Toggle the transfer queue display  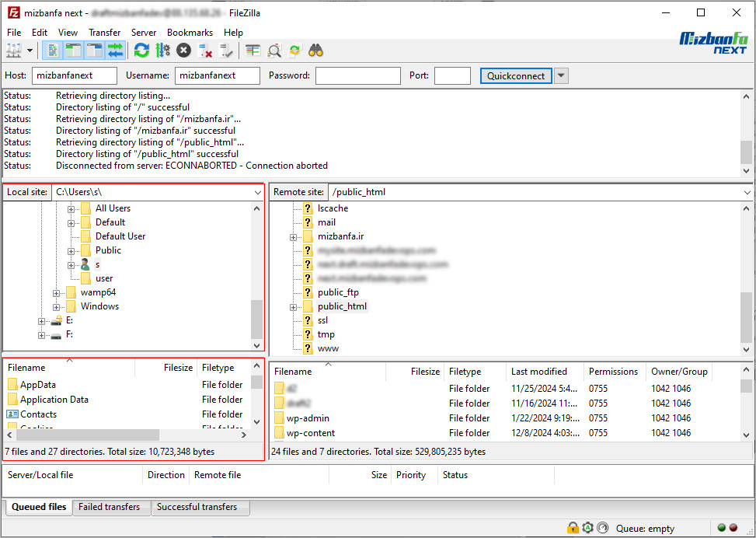point(115,51)
